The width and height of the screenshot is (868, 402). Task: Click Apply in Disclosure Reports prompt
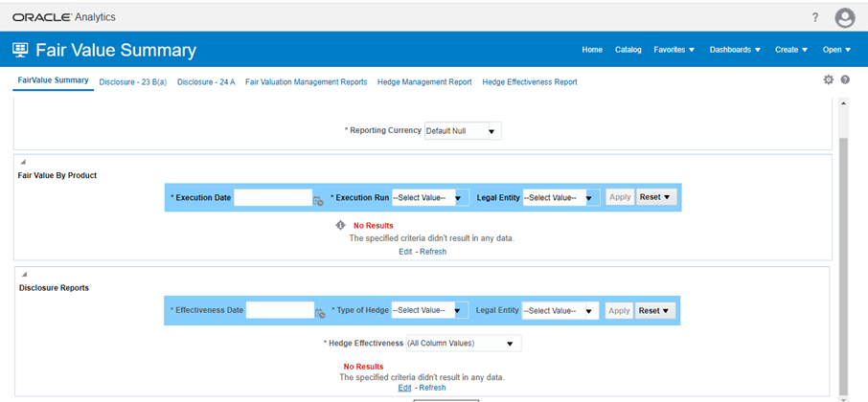coord(619,311)
